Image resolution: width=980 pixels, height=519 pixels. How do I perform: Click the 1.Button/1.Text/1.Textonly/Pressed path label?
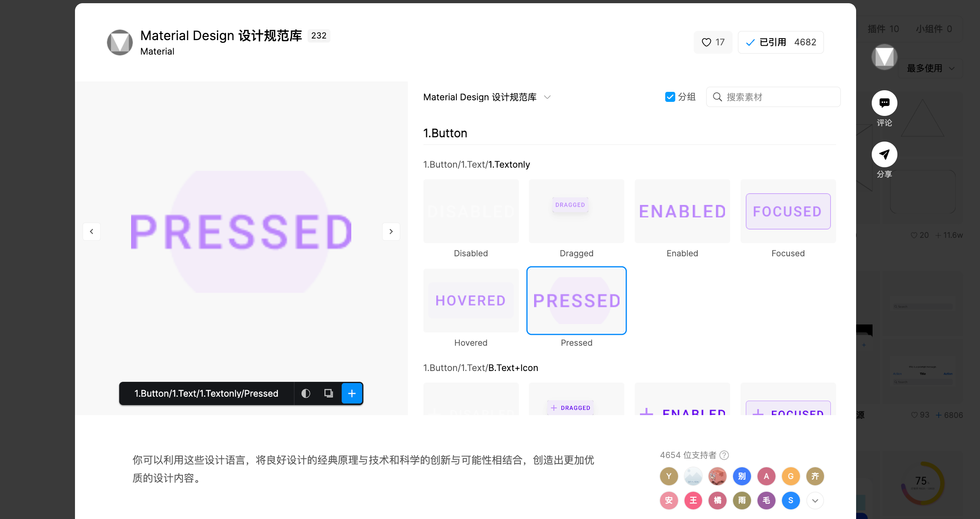pyautogui.click(x=207, y=393)
